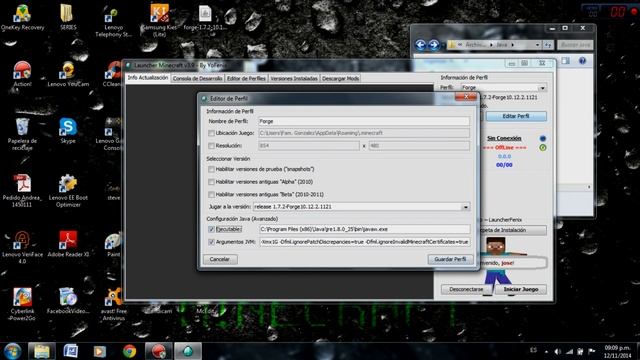
Task: Click the Iniciar Juego button
Action: pyautogui.click(x=521, y=289)
